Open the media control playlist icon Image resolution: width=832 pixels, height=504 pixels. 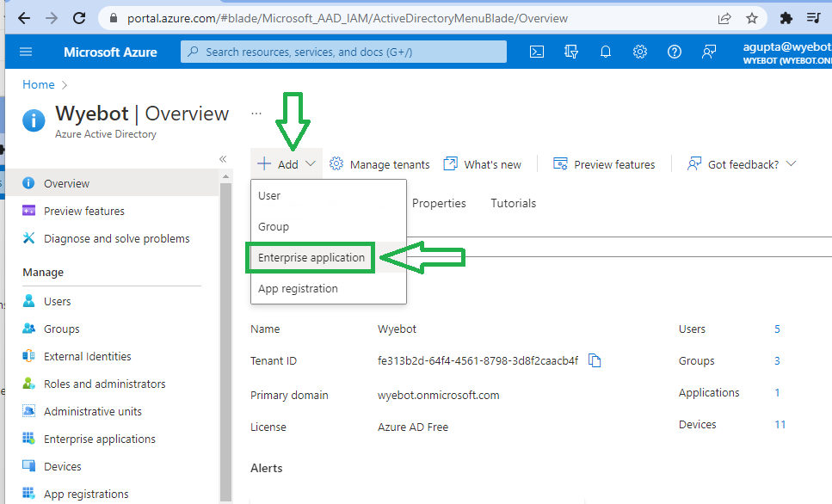813,18
